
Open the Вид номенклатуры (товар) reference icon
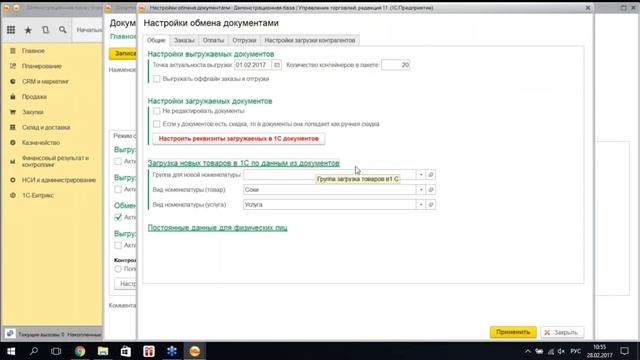[431, 190]
